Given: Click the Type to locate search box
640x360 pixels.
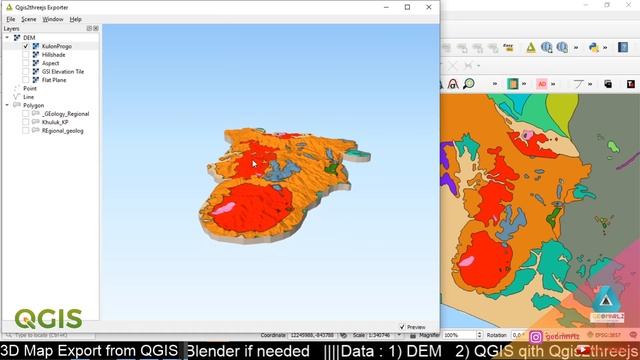Looking at the screenshot, I should click(x=49, y=335).
